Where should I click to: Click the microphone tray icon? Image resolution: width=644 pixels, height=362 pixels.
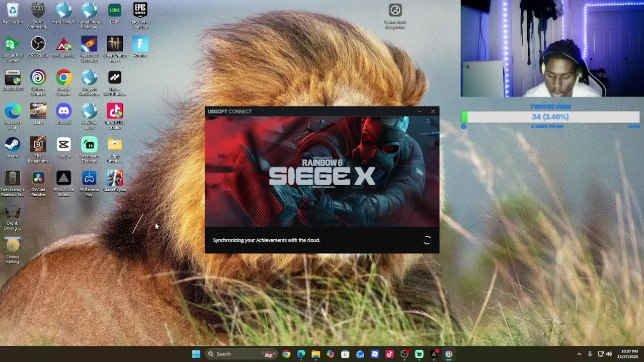pyautogui.click(x=590, y=354)
